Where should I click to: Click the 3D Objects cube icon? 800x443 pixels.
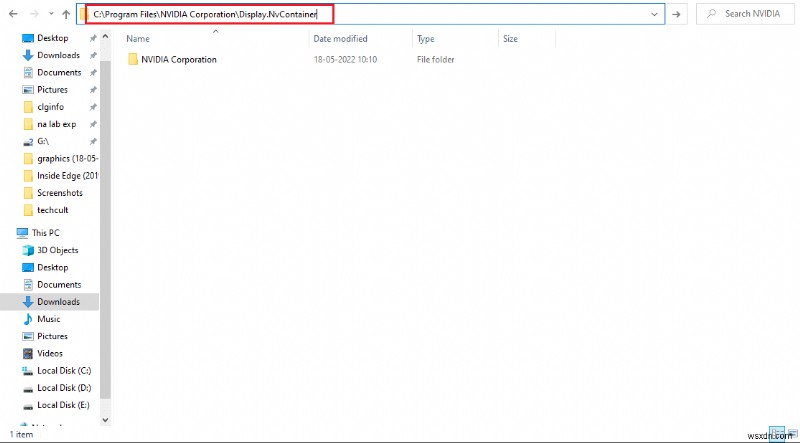point(28,250)
